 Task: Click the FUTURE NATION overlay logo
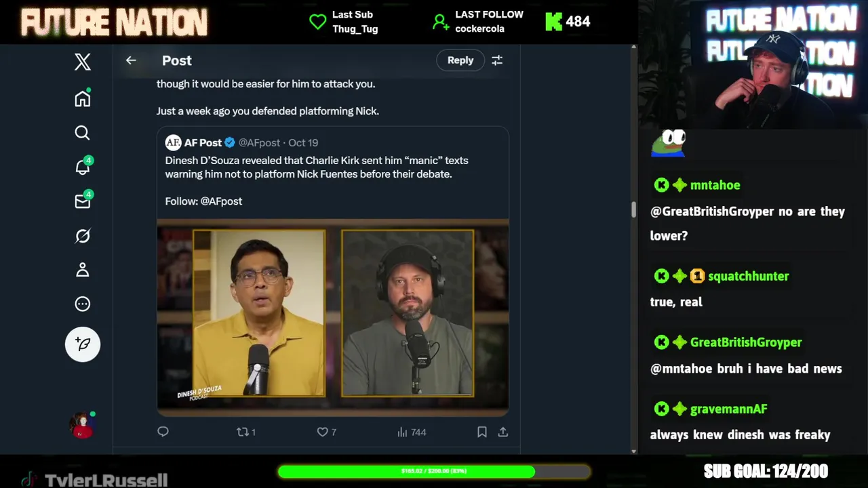[x=114, y=22]
